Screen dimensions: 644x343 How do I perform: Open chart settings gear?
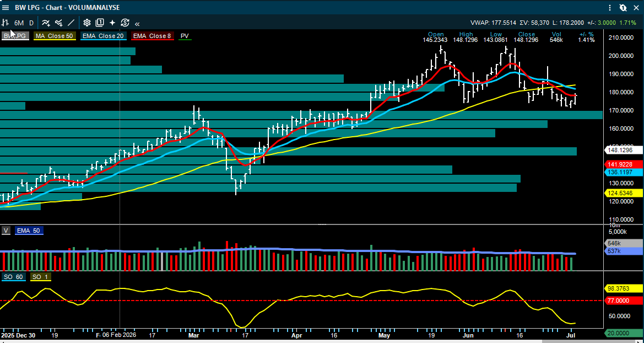[x=87, y=23]
